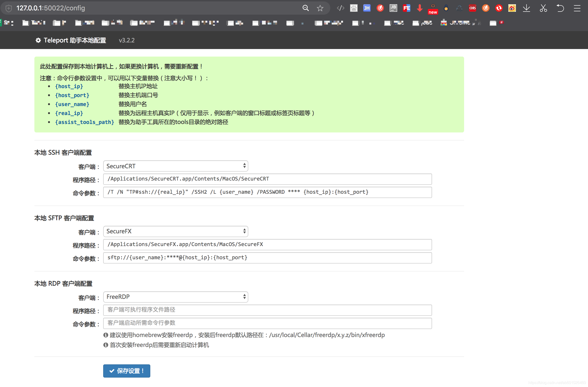
Task: Open the code brackets extension
Action: tap(340, 8)
